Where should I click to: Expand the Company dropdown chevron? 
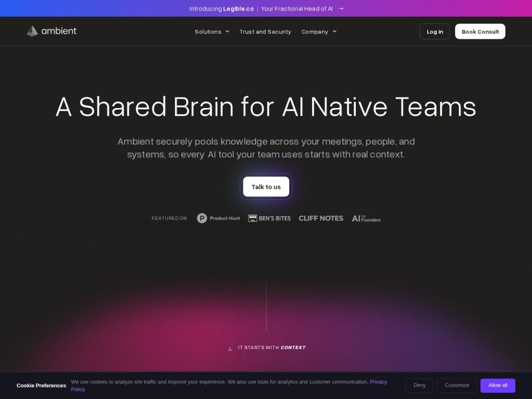coord(335,32)
